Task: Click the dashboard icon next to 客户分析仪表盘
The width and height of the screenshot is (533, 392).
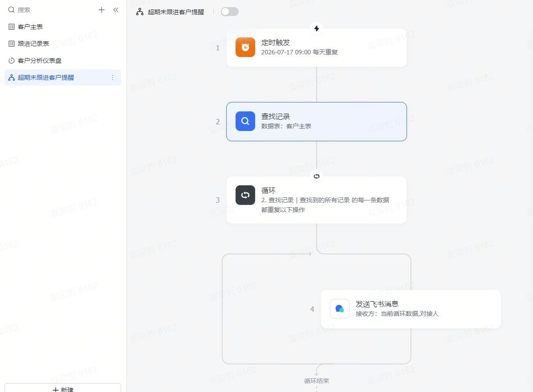Action: coord(12,61)
